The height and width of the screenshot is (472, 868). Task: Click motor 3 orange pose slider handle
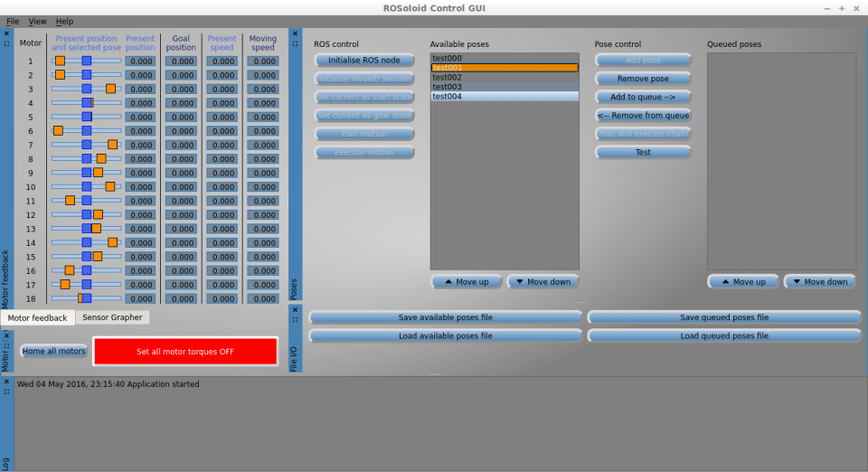(110, 89)
